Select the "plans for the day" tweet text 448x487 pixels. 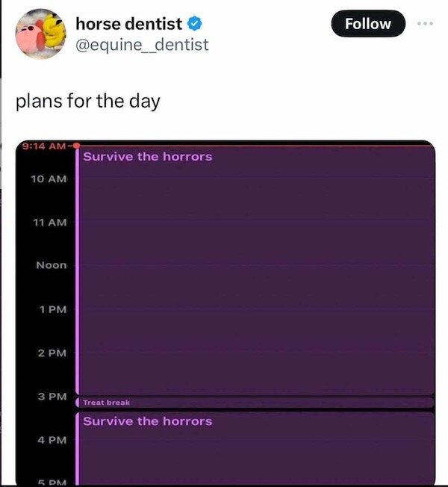pos(88,101)
